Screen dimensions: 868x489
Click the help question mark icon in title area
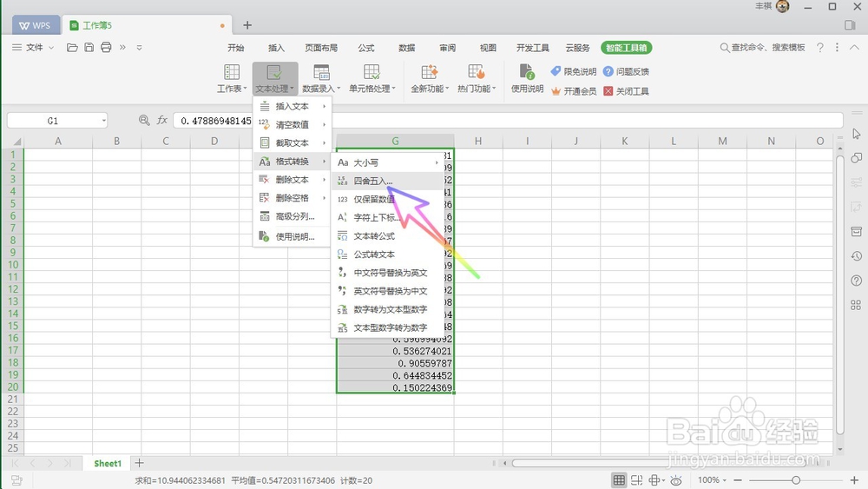820,48
